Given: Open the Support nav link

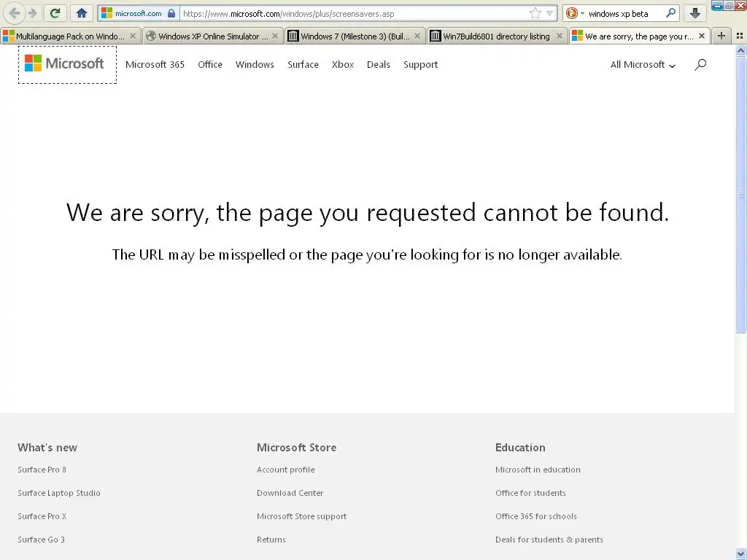Looking at the screenshot, I should (421, 65).
